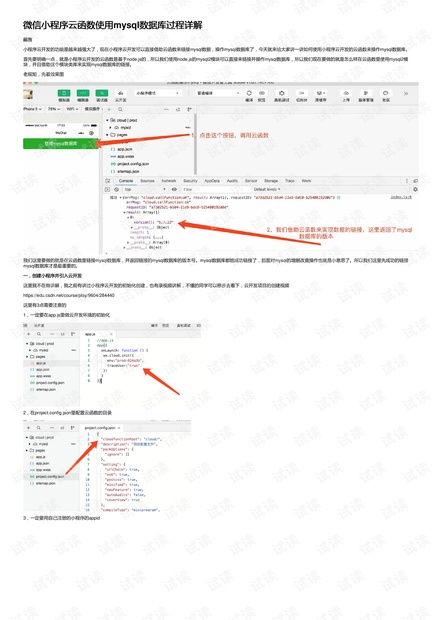This screenshot has width=440, height=620.
Task: Click the 切后台 background switch icon
Action: click(301, 93)
